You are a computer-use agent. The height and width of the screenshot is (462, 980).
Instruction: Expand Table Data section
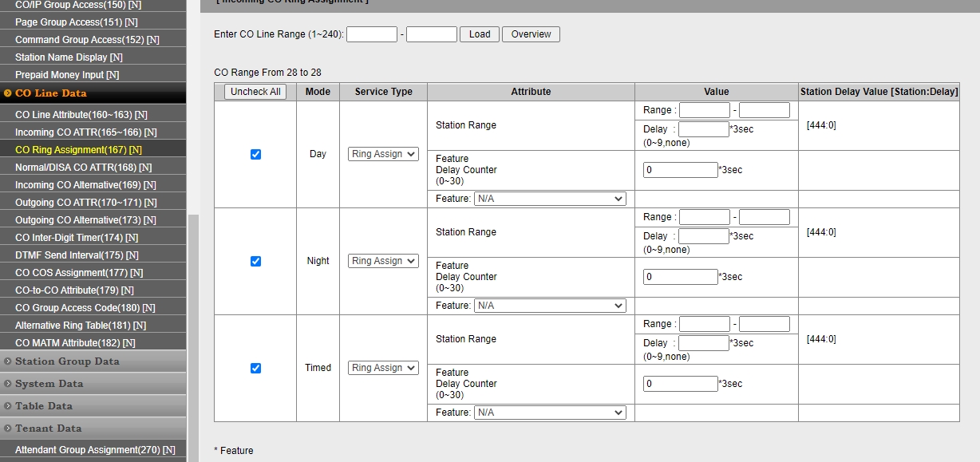(x=44, y=406)
